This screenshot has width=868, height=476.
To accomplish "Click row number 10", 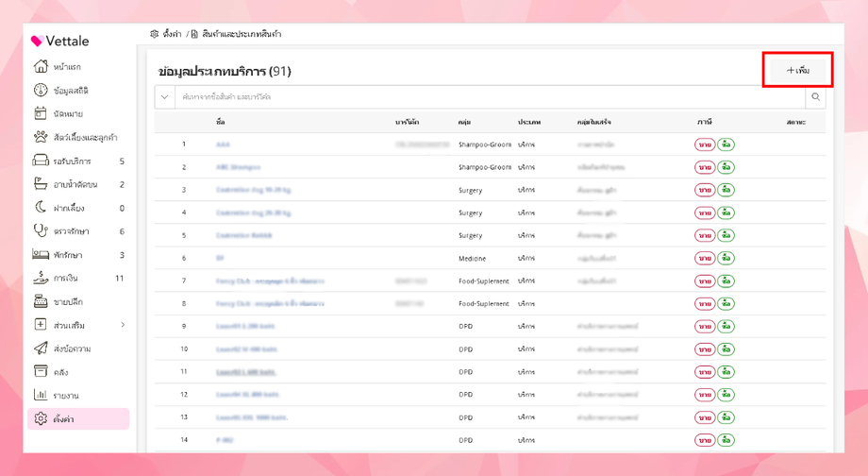I will tap(184, 349).
